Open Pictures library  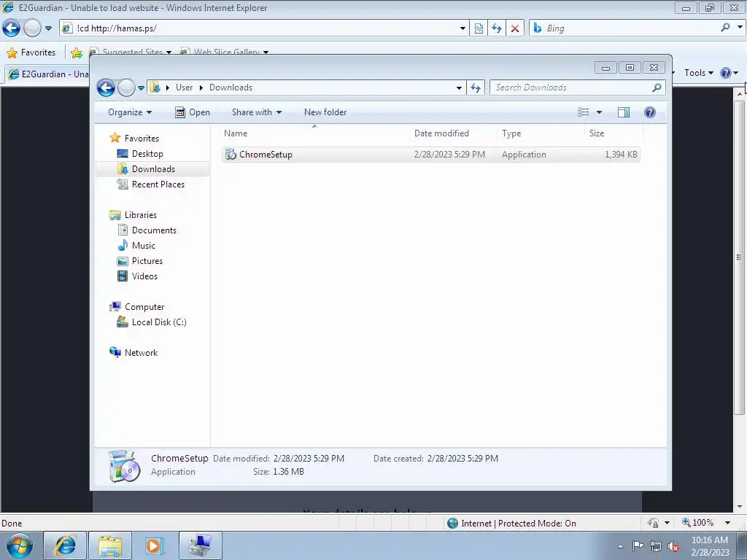pyautogui.click(x=147, y=261)
